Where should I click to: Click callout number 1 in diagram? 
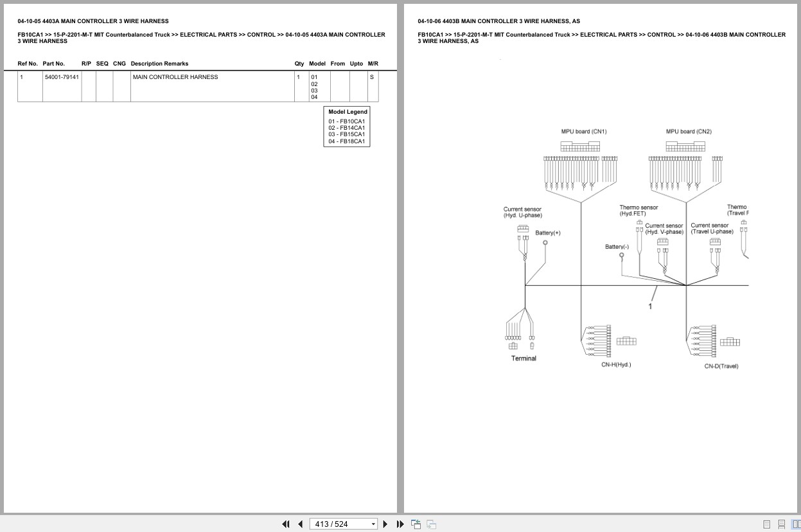tap(650, 306)
